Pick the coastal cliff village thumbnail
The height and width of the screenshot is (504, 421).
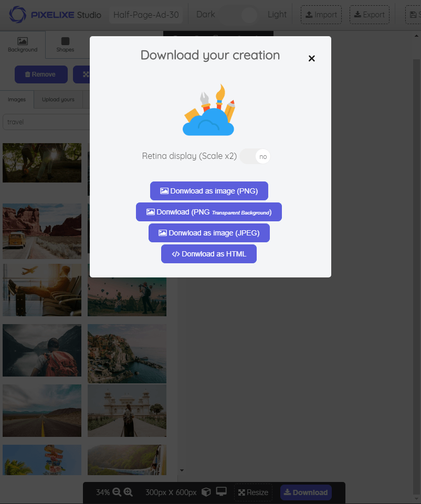point(127,353)
